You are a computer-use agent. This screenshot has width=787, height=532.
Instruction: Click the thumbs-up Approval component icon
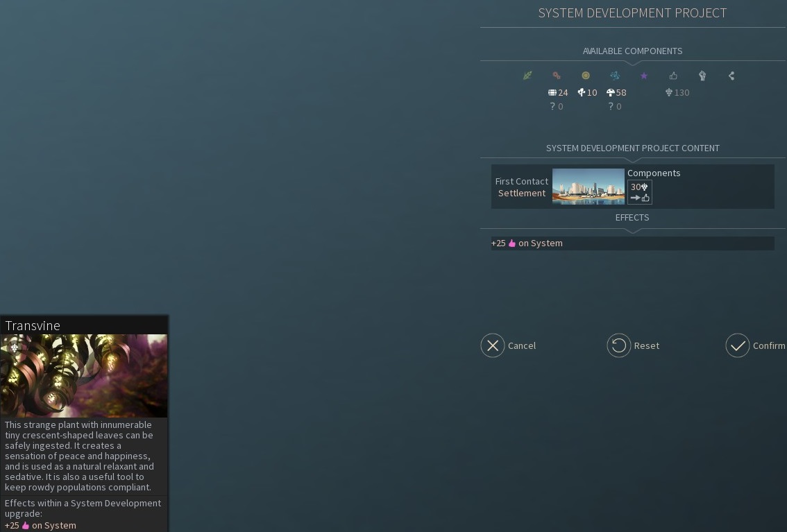pyautogui.click(x=673, y=76)
